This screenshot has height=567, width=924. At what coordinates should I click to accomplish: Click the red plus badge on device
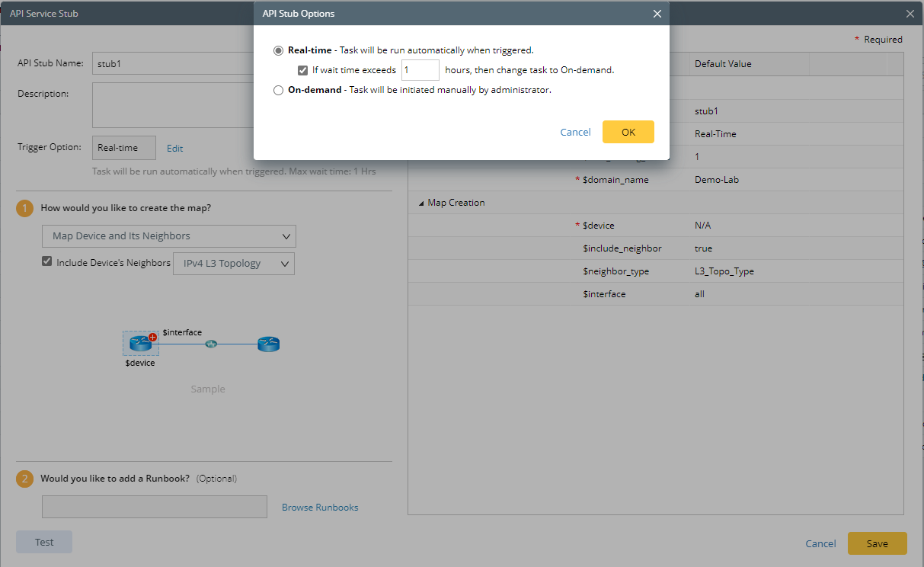[x=152, y=336]
